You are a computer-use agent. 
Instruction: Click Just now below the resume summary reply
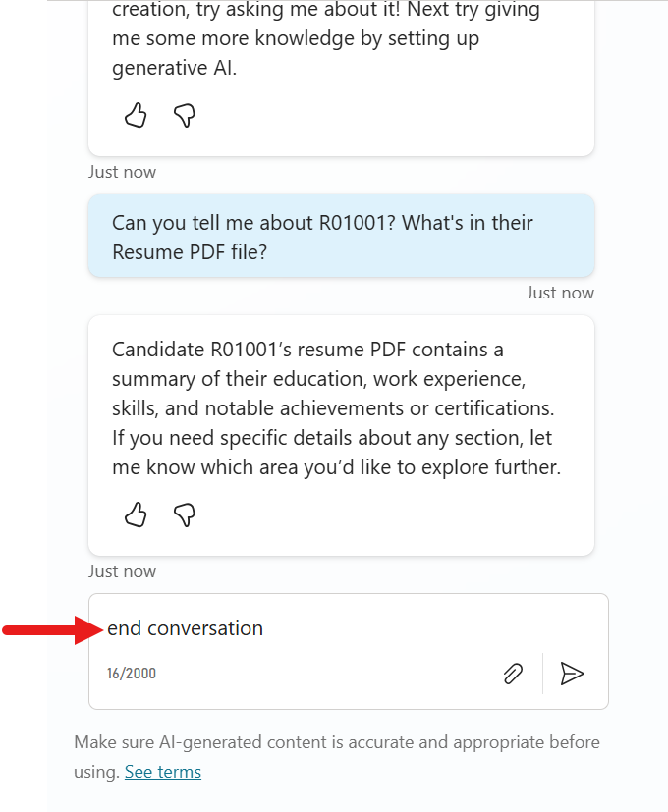click(122, 570)
